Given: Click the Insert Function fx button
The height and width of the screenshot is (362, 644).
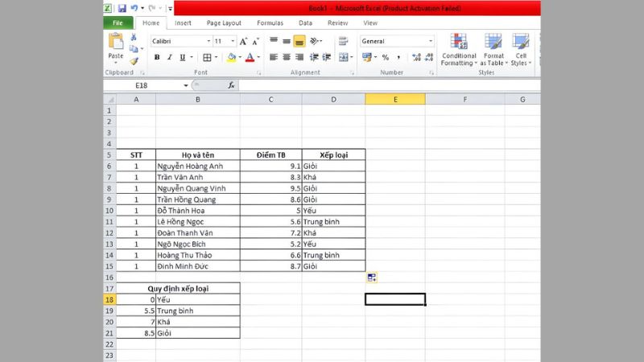Looking at the screenshot, I should point(231,85).
